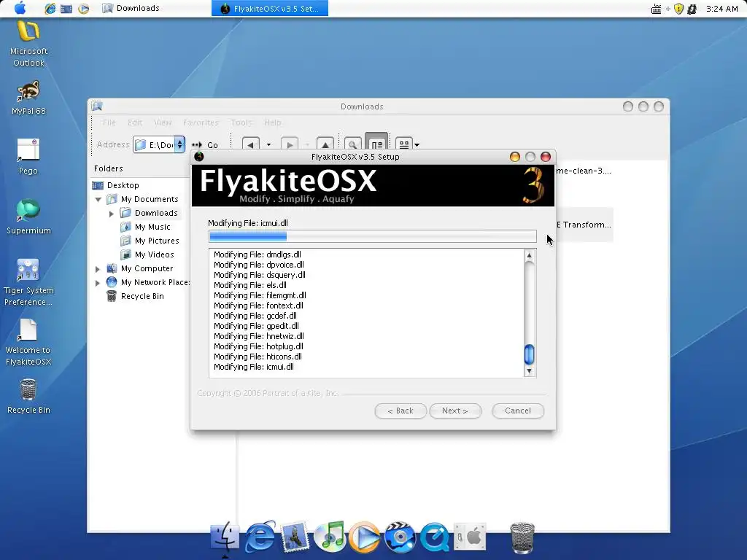Open Back history dropdown arrow
This screenshot has height=560, width=747.
click(268, 144)
